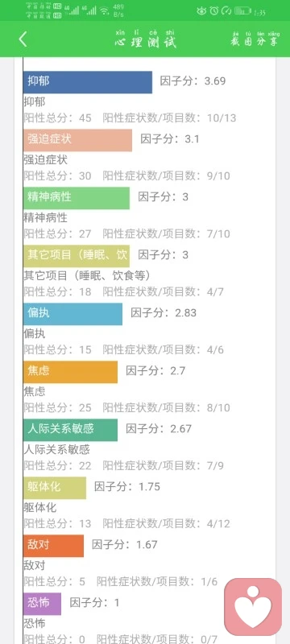
Task: Select the blue 抑郁 bar
Action: 88,82
